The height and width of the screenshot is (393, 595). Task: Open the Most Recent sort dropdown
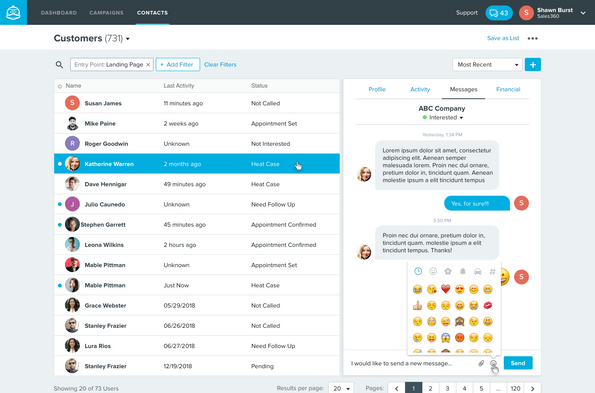(487, 64)
